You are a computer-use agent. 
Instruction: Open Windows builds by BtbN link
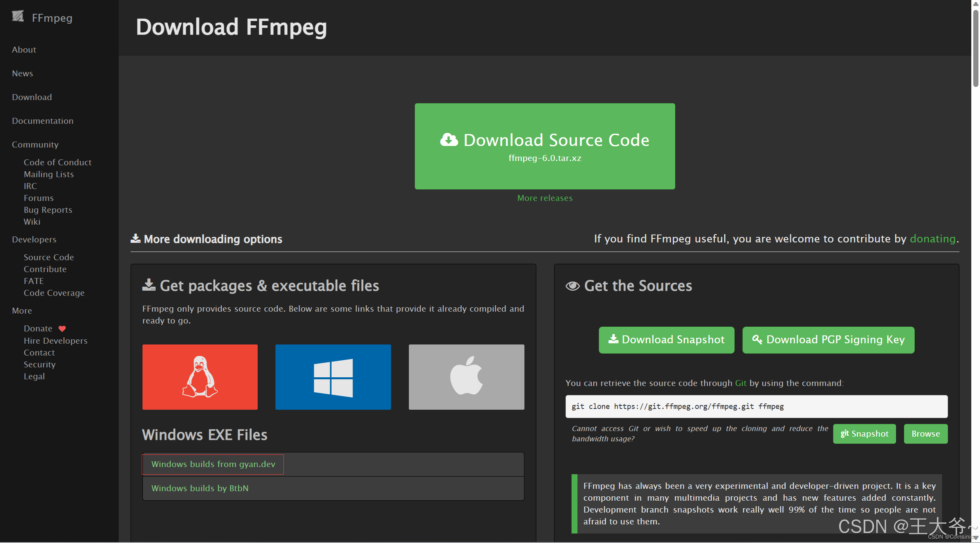200,488
